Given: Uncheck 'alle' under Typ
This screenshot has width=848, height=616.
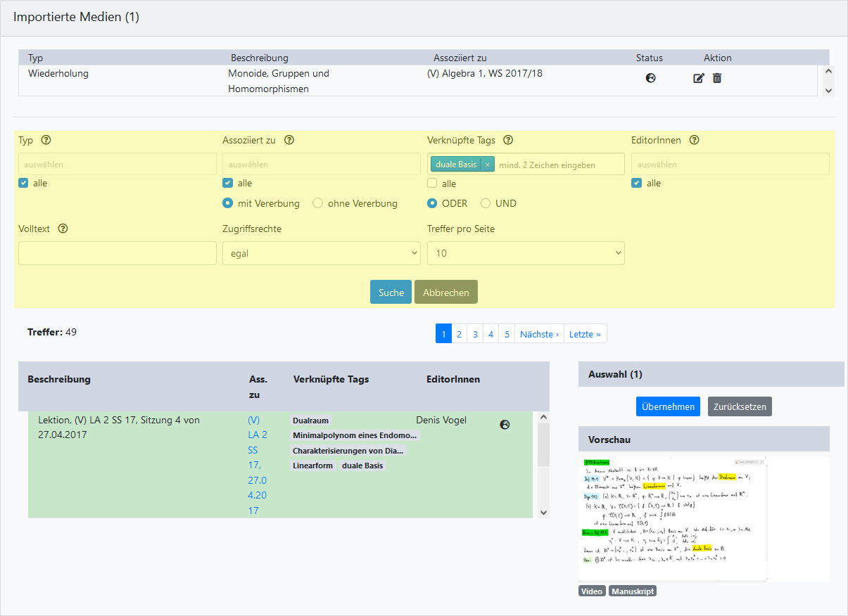Looking at the screenshot, I should pos(23,184).
